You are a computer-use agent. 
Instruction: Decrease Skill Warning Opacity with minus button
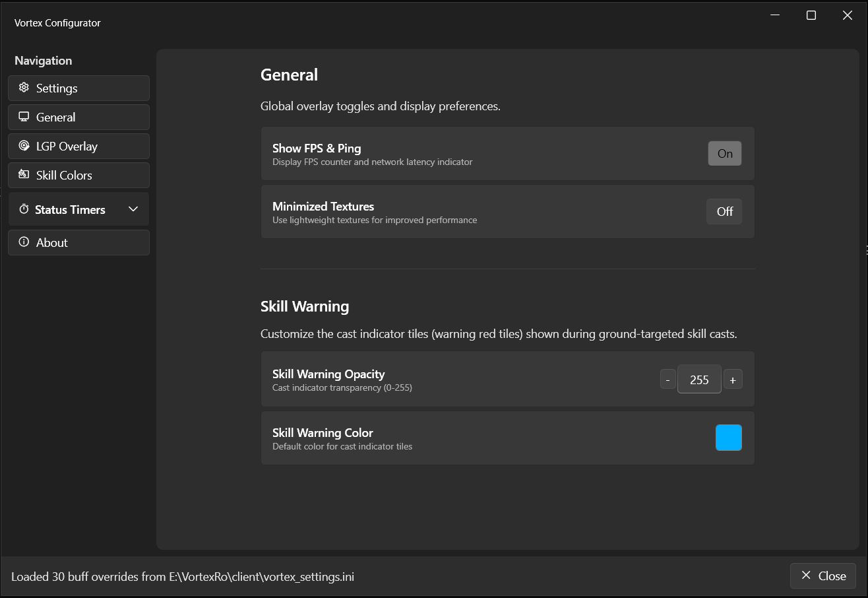click(668, 380)
